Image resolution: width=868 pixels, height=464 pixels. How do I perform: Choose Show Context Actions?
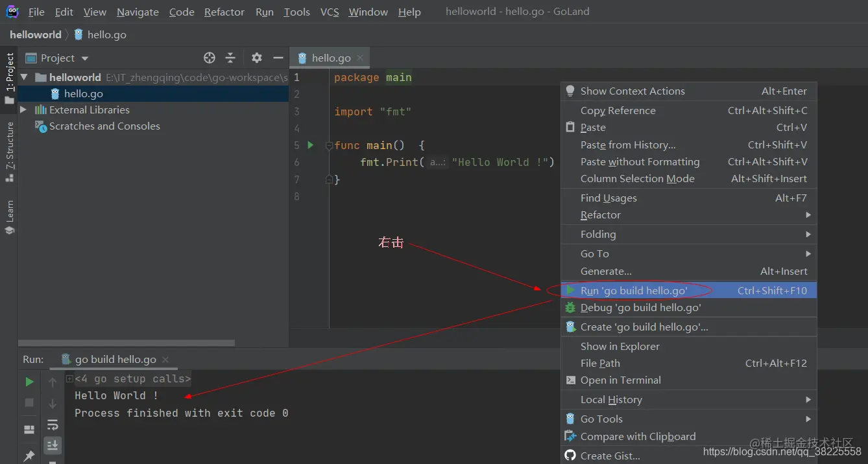tap(688, 91)
